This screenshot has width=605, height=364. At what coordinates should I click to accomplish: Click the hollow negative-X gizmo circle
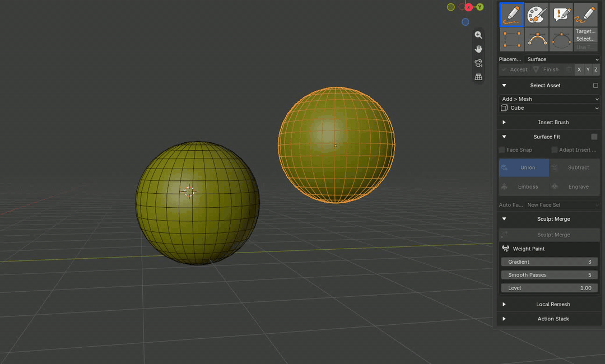pos(462,7)
